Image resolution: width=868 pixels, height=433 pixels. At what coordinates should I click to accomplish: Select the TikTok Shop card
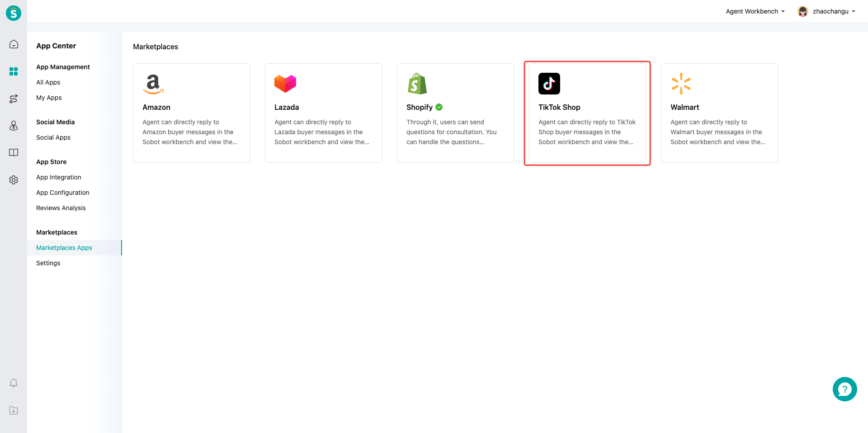[587, 113]
